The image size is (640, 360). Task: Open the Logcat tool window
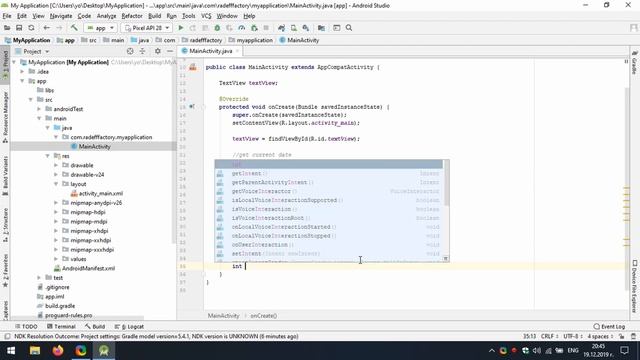129,327
